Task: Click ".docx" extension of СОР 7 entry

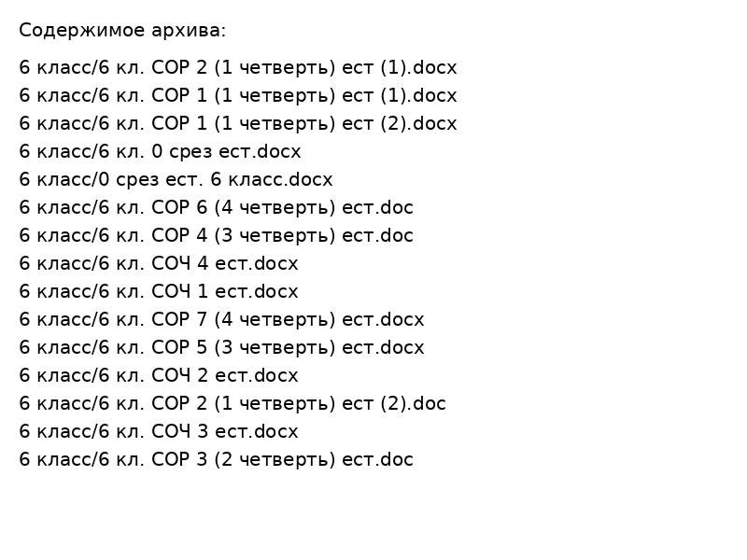Action: (403, 320)
